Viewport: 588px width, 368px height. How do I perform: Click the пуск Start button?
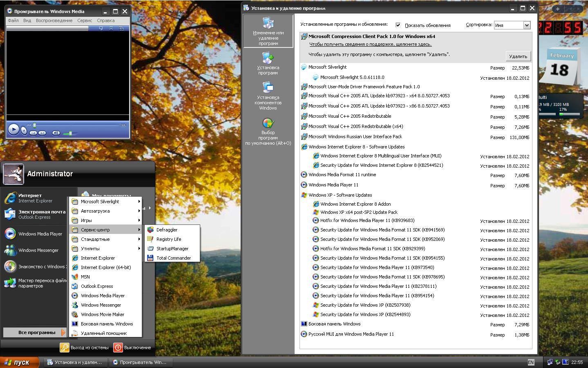click(x=19, y=362)
